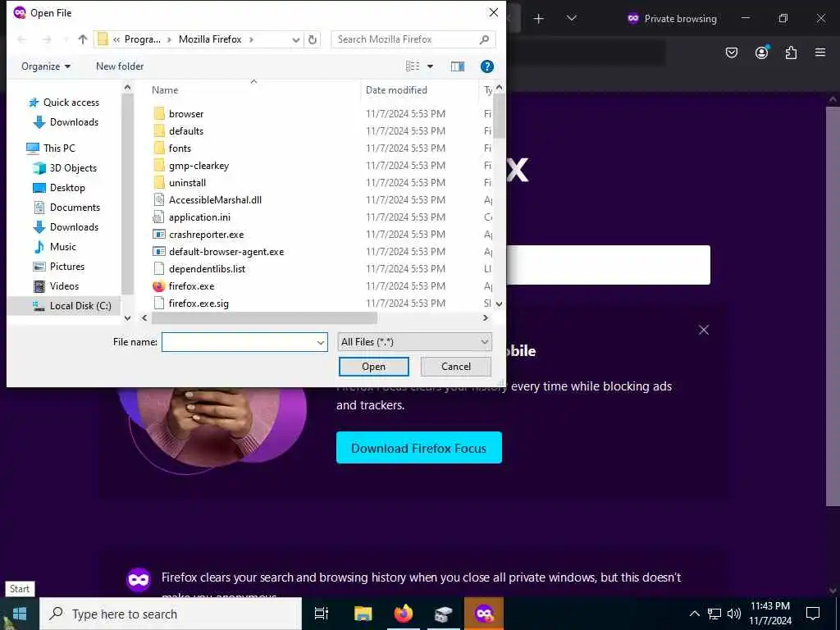
Task: Select dependentlibs.list file
Action: tap(207, 269)
